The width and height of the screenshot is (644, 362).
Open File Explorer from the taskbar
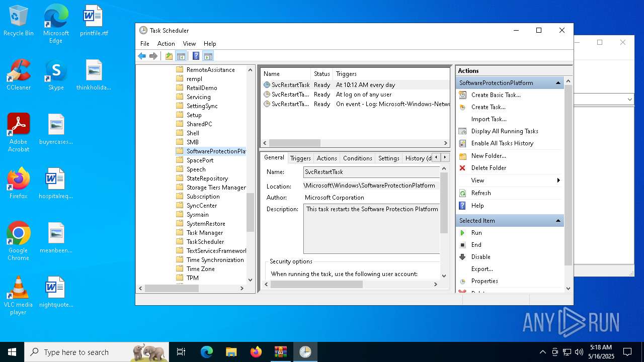(231, 352)
